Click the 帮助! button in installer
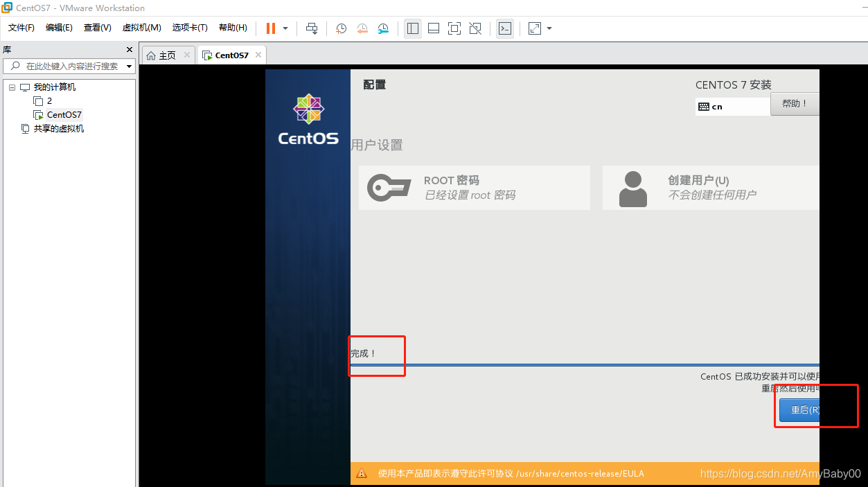 coord(795,104)
